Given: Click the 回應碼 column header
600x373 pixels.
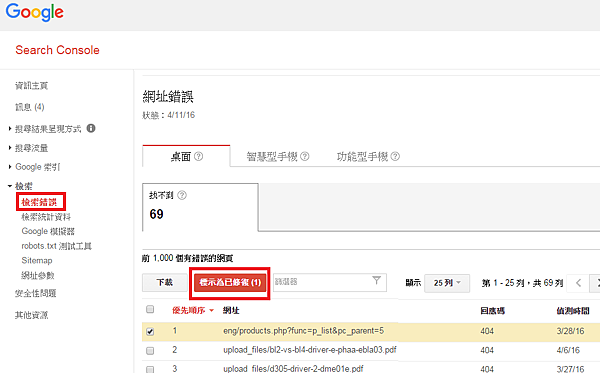Looking at the screenshot, I should click(x=492, y=311).
